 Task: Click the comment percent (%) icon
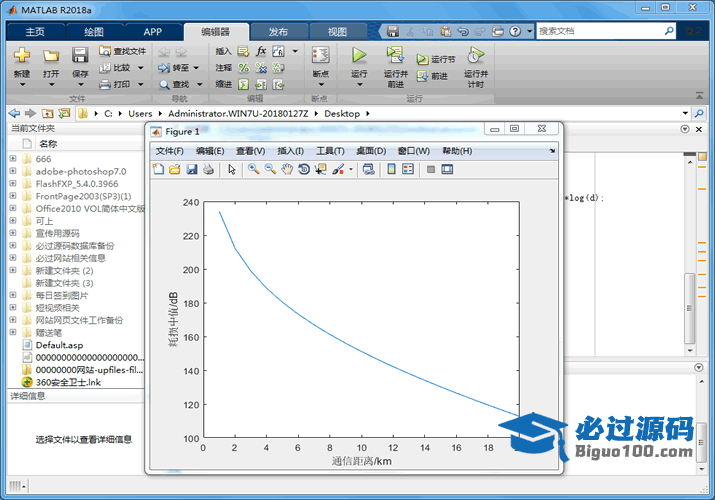click(244, 68)
